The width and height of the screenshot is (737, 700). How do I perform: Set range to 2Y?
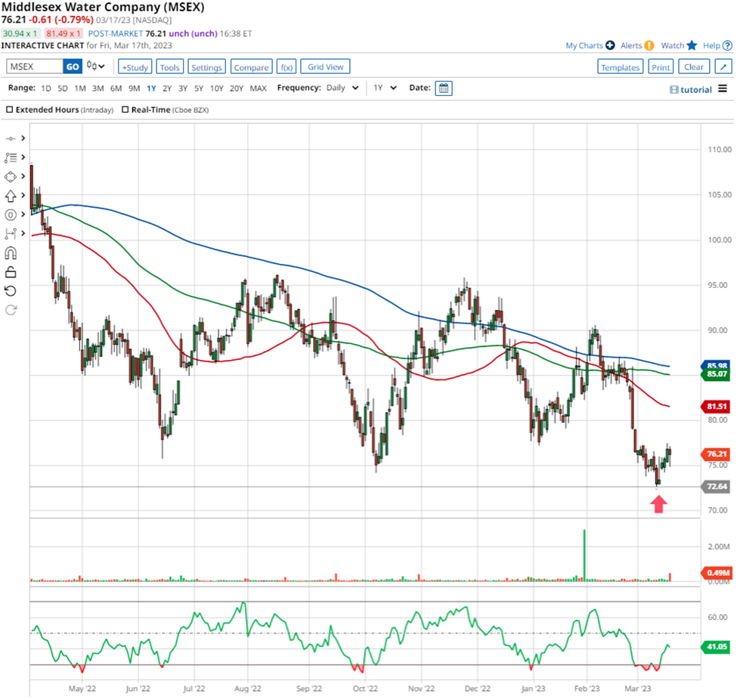click(167, 88)
